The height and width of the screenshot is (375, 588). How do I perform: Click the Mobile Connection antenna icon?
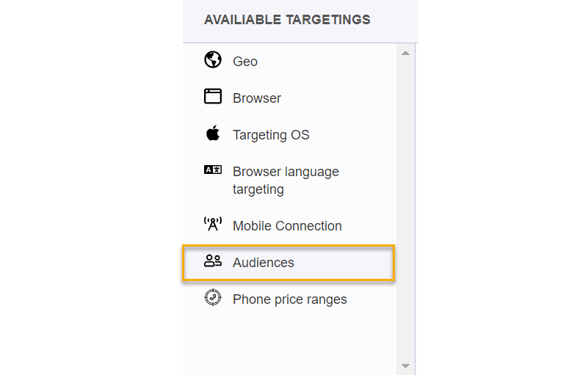coord(213,225)
